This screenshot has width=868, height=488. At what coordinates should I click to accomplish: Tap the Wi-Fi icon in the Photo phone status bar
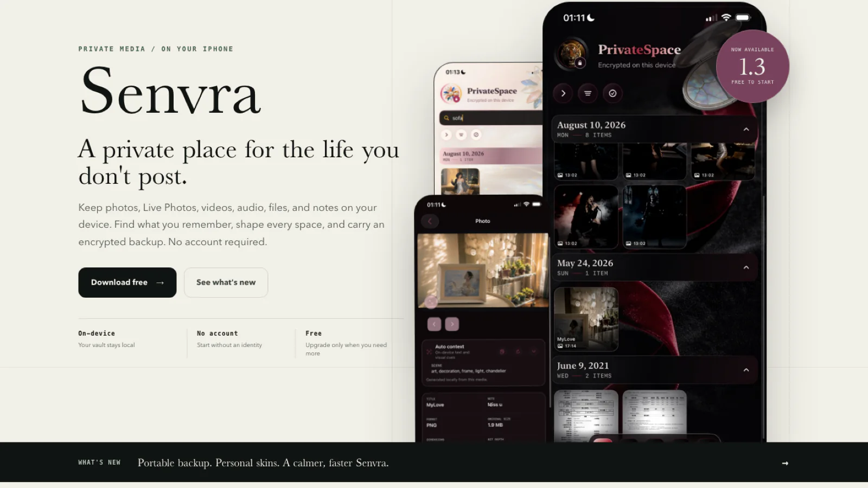tap(526, 204)
